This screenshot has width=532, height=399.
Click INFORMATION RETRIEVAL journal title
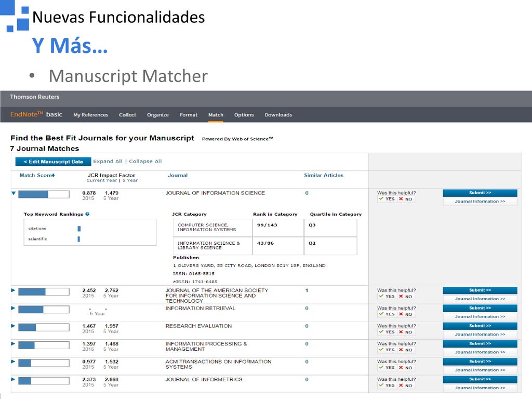[x=200, y=308]
